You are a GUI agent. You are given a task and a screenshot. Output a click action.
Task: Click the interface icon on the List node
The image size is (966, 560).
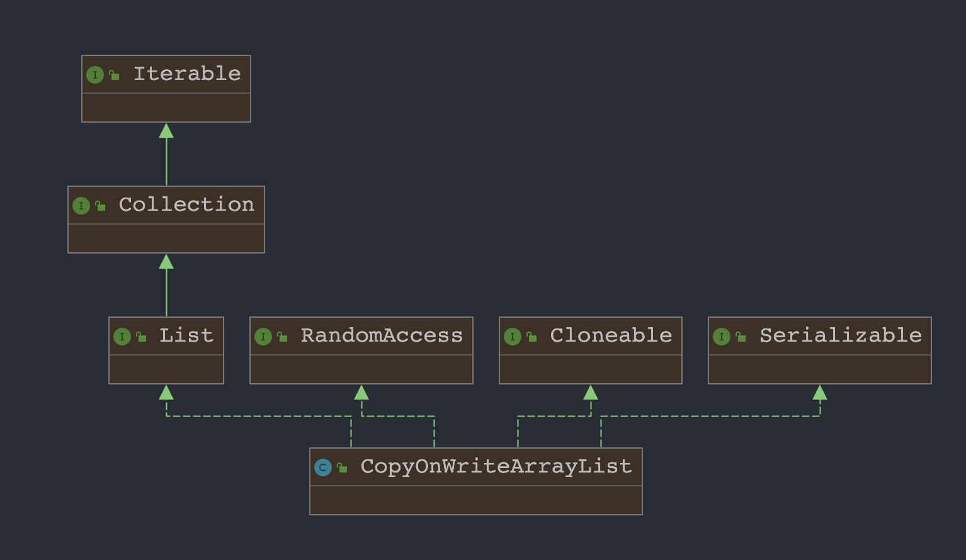pyautogui.click(x=122, y=337)
